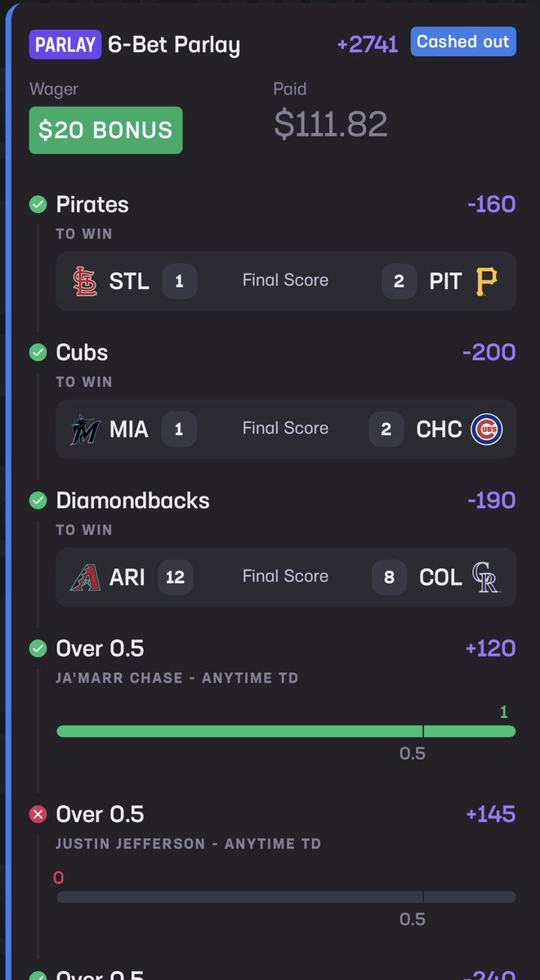Image resolution: width=540 pixels, height=980 pixels.
Task: Click the Pittsburgh Pirates P logo
Action: pos(486,282)
